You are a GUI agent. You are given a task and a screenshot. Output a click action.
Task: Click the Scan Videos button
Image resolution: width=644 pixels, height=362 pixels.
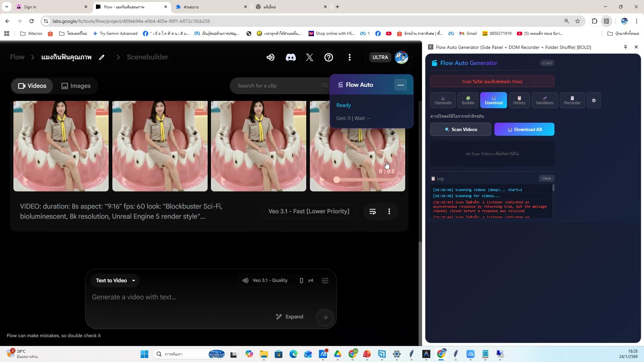click(460, 129)
